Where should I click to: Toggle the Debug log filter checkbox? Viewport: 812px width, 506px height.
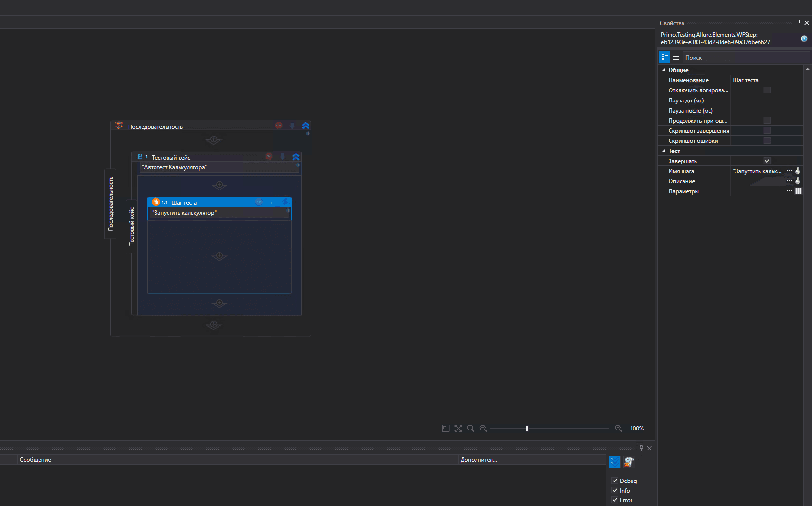[x=615, y=481]
